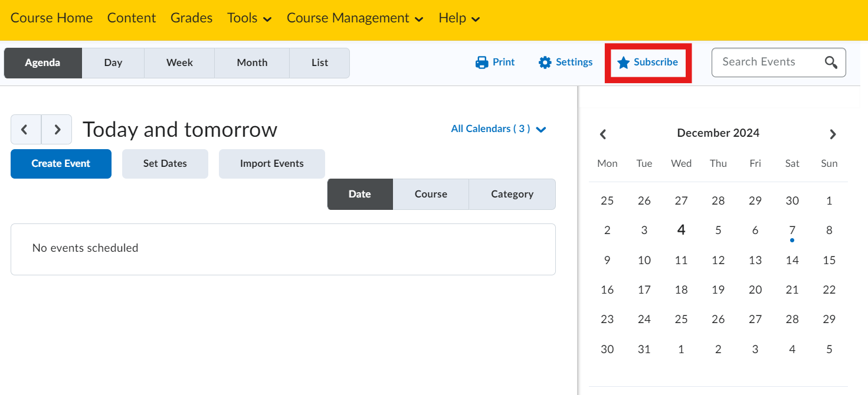
Task: Click the Settings link text
Action: click(x=574, y=62)
